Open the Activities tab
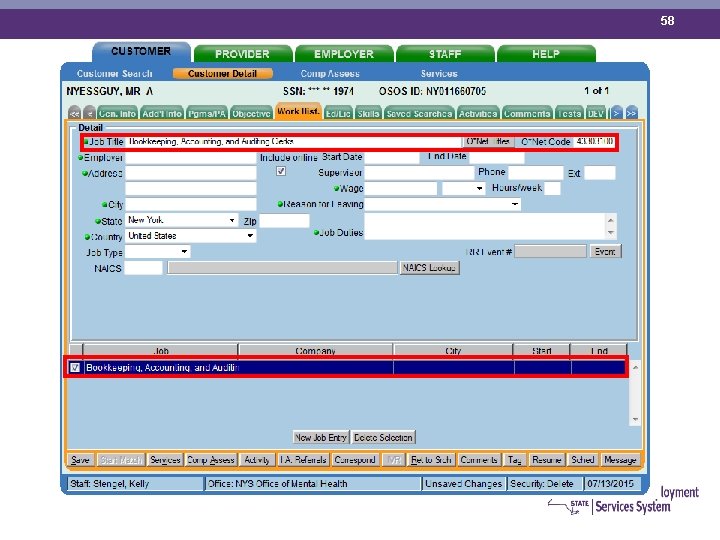Viewport: 720px width, 540px height. [478, 113]
